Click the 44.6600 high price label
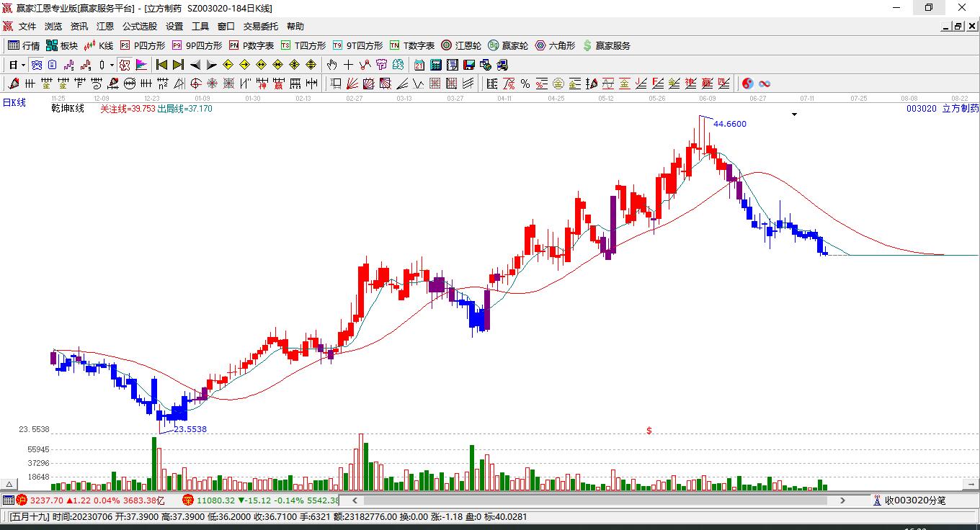This screenshot has height=530, width=980. (x=730, y=124)
